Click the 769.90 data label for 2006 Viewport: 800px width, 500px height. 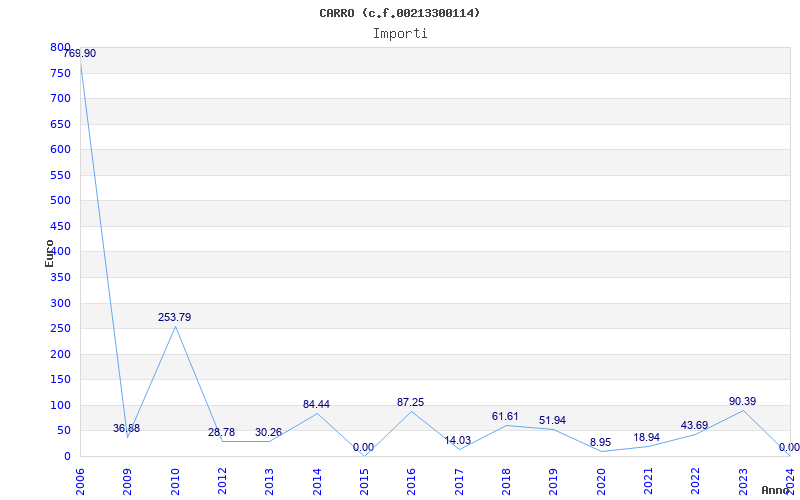(x=79, y=54)
